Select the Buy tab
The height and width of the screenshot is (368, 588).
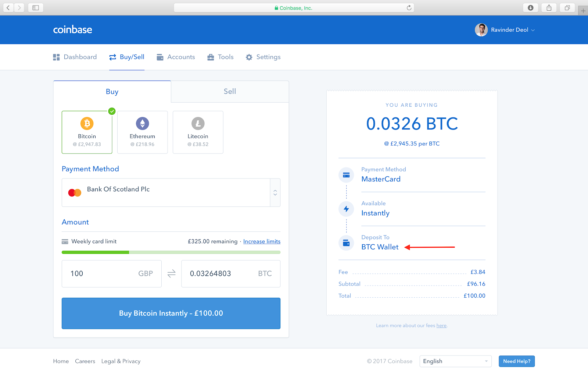(x=112, y=92)
